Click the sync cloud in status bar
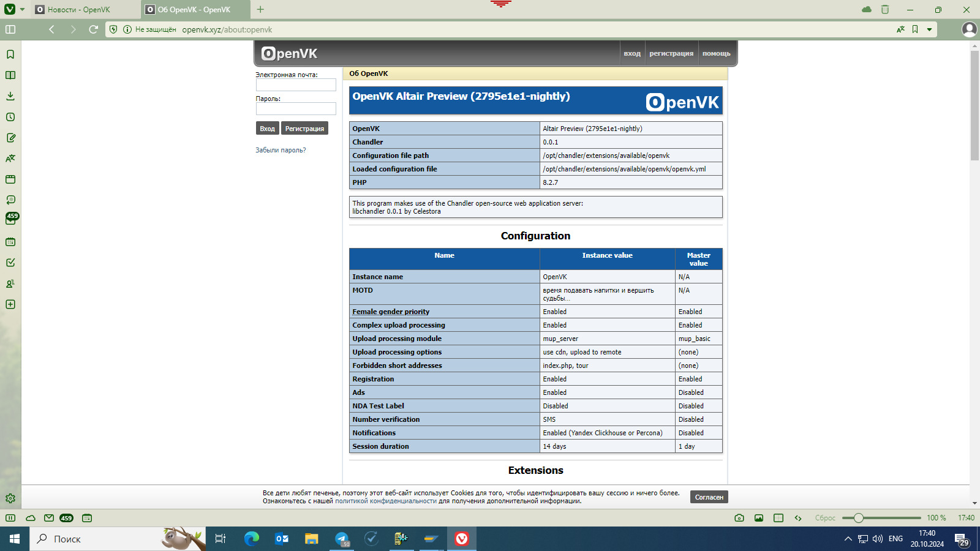 (31, 518)
